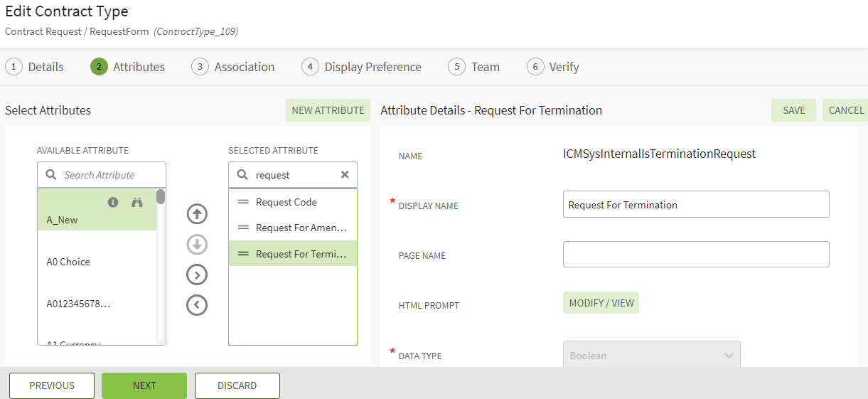
Task: Click the available attribute list scrollbar
Action: point(161,270)
